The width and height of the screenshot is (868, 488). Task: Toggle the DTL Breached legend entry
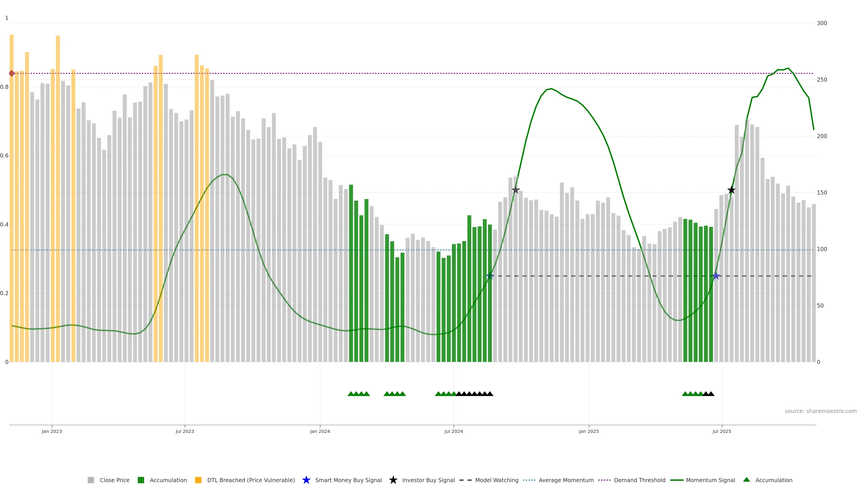pyautogui.click(x=251, y=480)
